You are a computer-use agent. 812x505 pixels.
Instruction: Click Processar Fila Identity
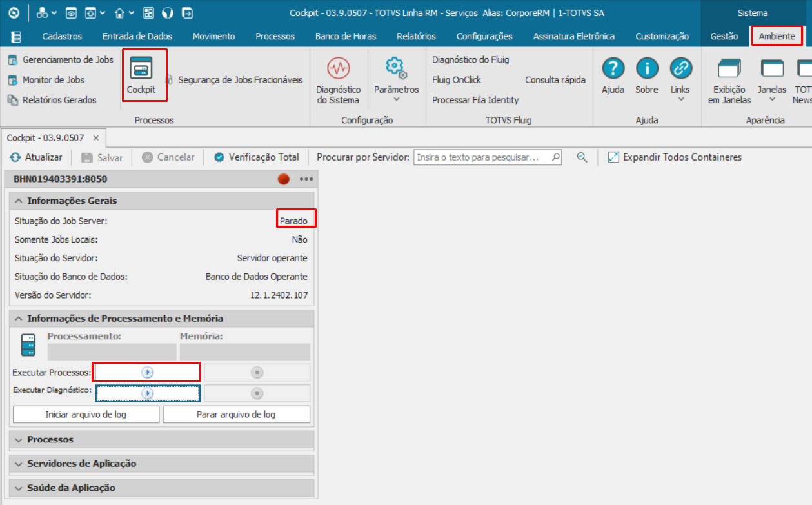475,100
